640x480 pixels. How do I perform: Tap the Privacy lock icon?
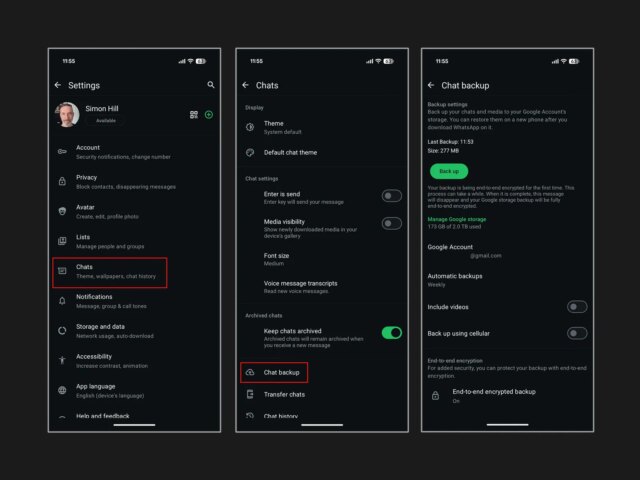62,181
